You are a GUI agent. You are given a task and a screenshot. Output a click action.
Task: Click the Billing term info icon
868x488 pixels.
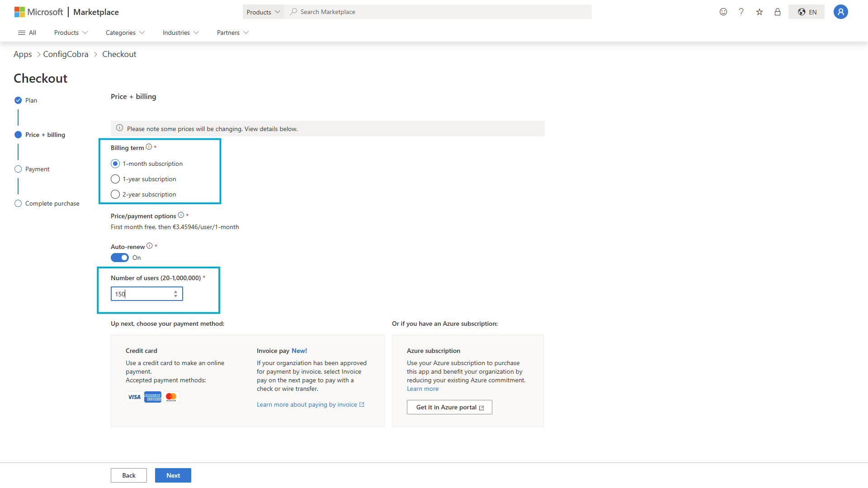[x=149, y=147]
